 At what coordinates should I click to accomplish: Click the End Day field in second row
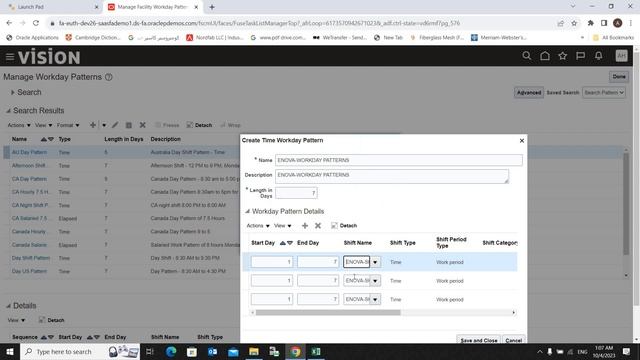(x=318, y=281)
